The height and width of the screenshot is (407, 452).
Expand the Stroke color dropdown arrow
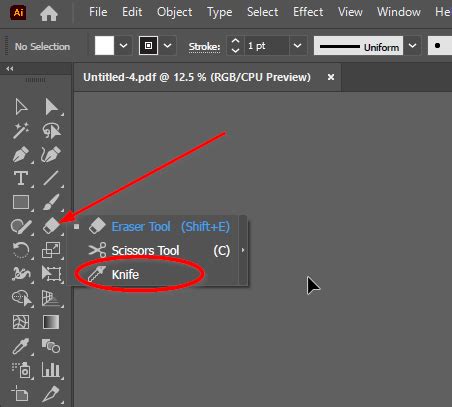168,46
